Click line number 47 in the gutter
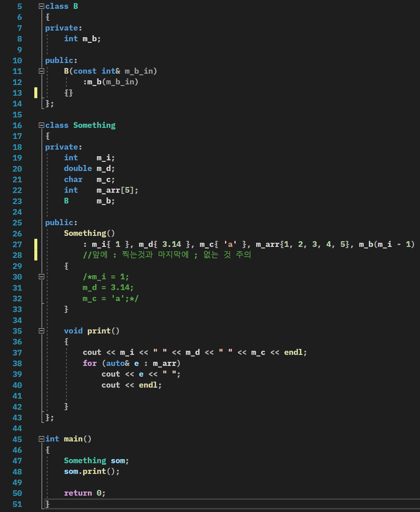 click(x=17, y=461)
